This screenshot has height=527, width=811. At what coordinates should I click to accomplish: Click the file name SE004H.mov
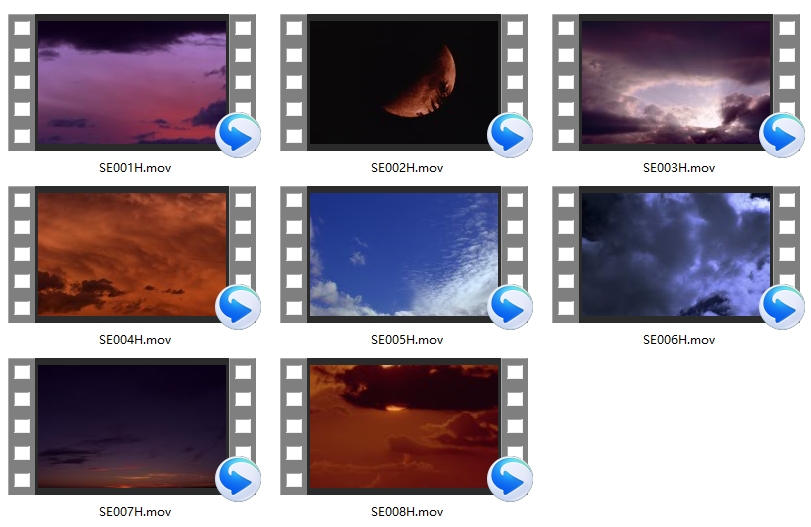coord(135,340)
